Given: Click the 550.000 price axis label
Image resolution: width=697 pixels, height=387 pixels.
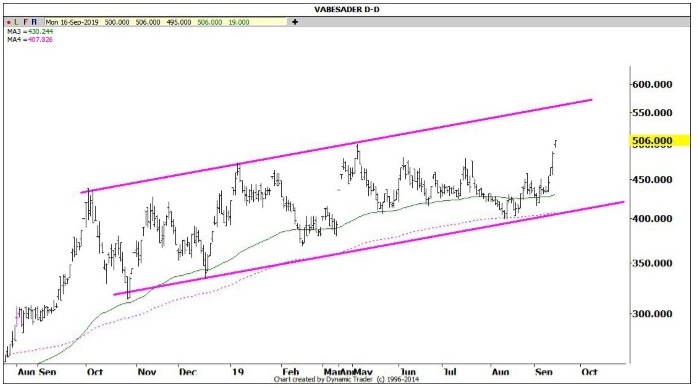Looking at the screenshot, I should coord(652,113).
